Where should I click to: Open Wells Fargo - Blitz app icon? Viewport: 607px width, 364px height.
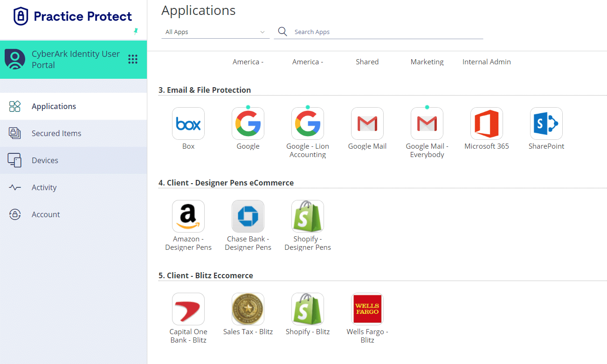tap(367, 309)
